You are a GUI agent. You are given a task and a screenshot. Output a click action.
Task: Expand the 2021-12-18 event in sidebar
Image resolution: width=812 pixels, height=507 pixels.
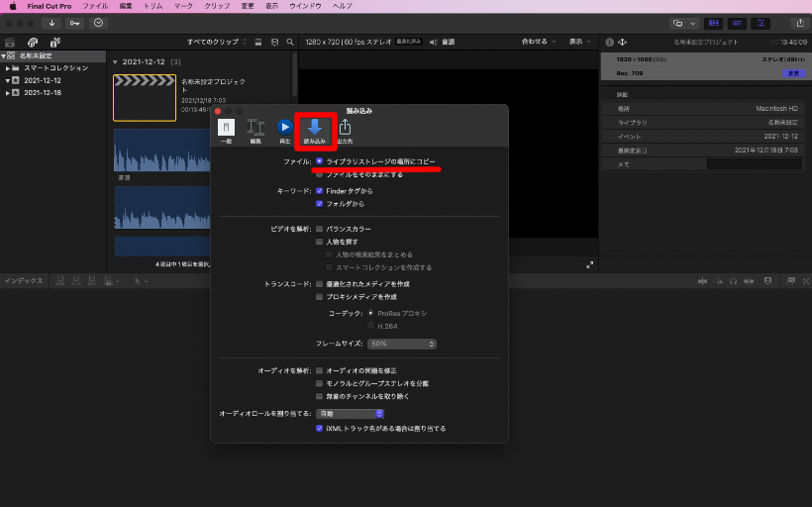click(x=7, y=93)
